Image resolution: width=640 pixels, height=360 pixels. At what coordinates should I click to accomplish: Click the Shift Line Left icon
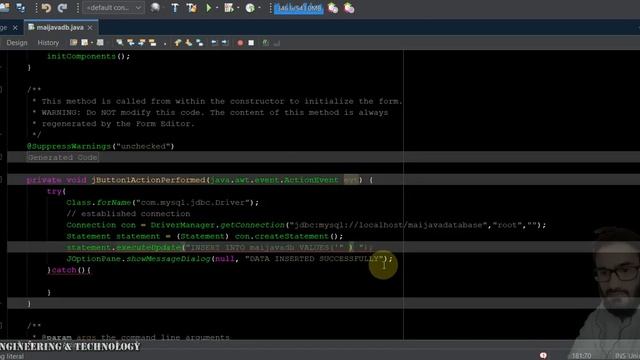[x=214, y=42]
